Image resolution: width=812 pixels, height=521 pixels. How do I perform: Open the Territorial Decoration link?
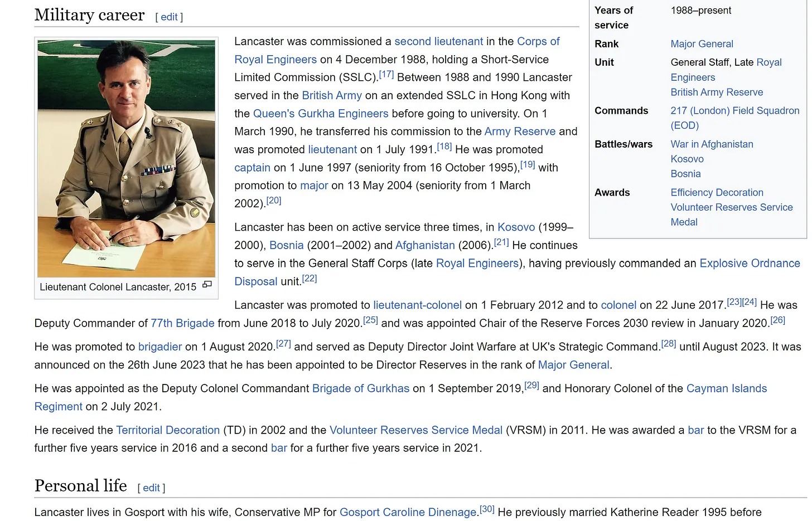(x=168, y=430)
